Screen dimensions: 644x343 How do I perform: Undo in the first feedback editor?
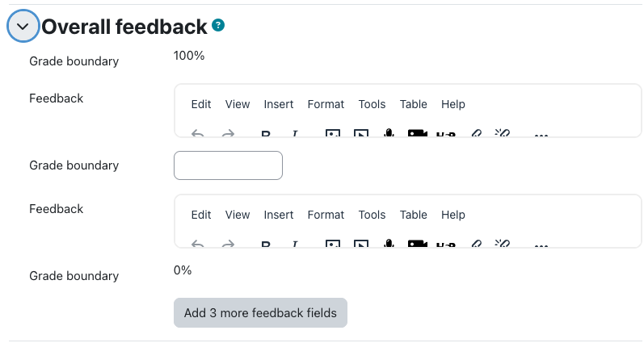(x=198, y=133)
